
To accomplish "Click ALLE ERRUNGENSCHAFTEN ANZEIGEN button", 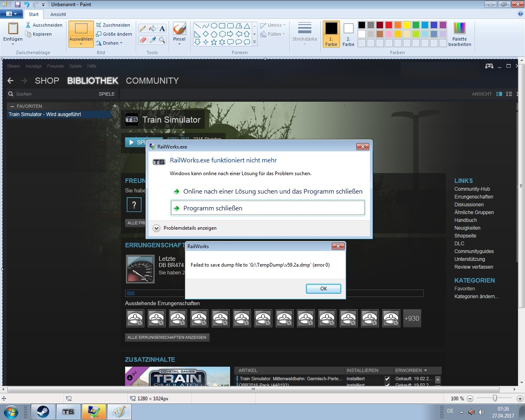I will (167, 338).
